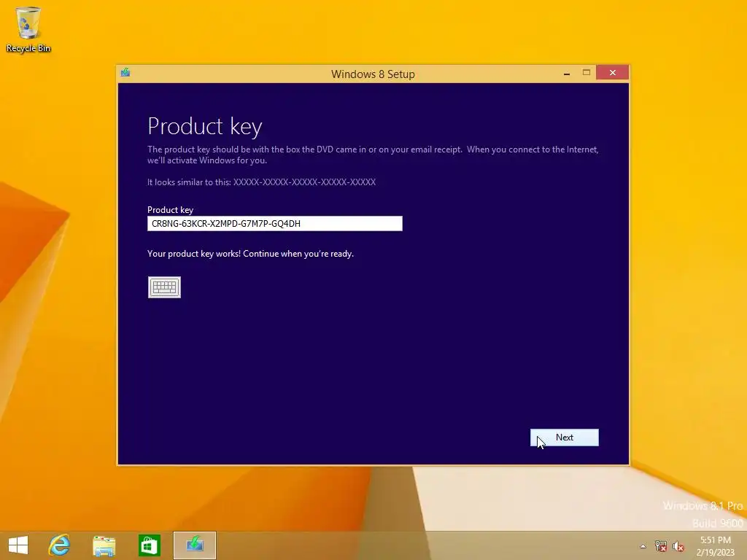Screen dimensions: 747x560
Task: Click into the Product key input field
Action: click(x=275, y=223)
